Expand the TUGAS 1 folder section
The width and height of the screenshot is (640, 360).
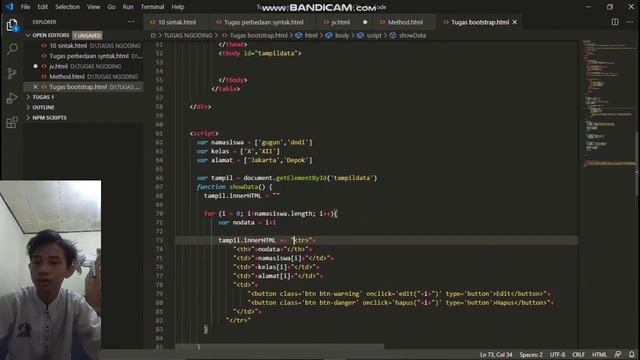click(43, 97)
